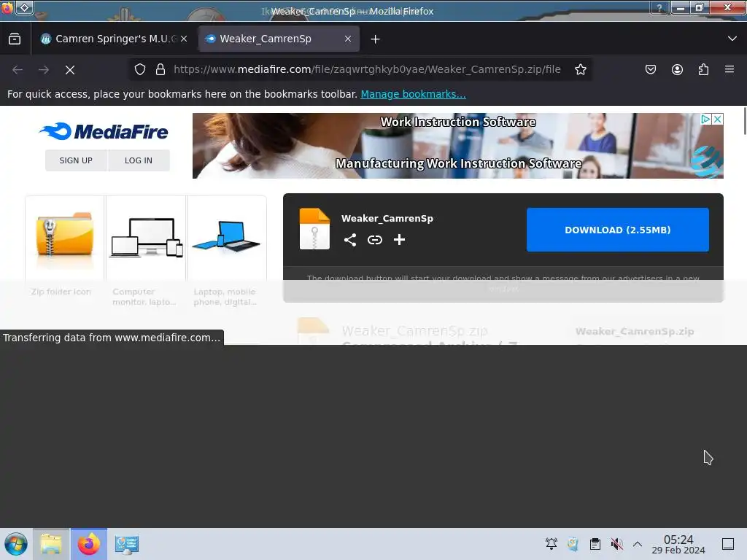Click the Weaker_CamrenSp file title text
Image resolution: width=747 pixels, height=560 pixels.
pyautogui.click(x=387, y=219)
